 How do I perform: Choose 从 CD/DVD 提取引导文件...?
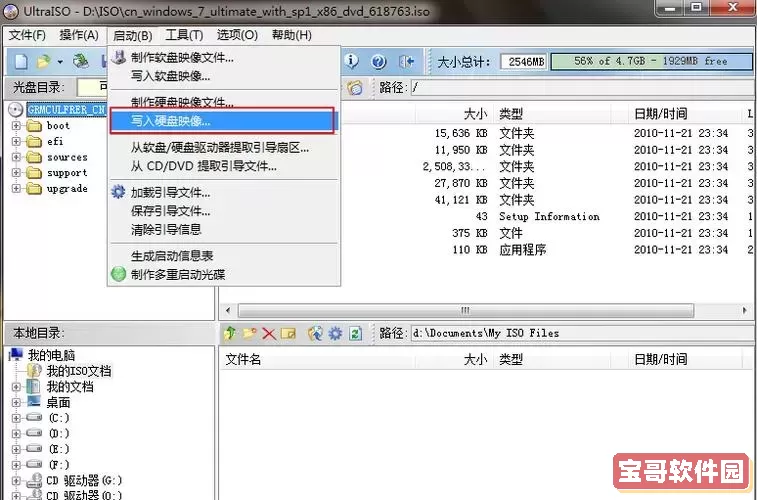tap(224, 167)
